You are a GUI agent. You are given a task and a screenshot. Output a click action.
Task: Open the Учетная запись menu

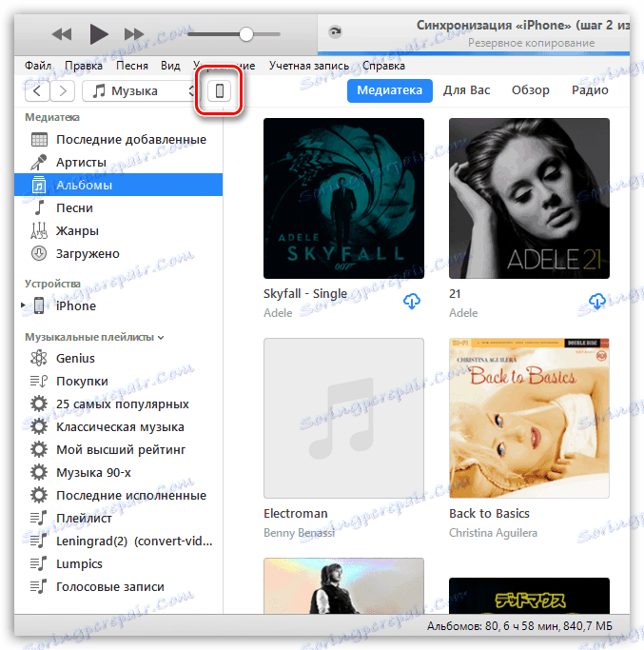309,66
